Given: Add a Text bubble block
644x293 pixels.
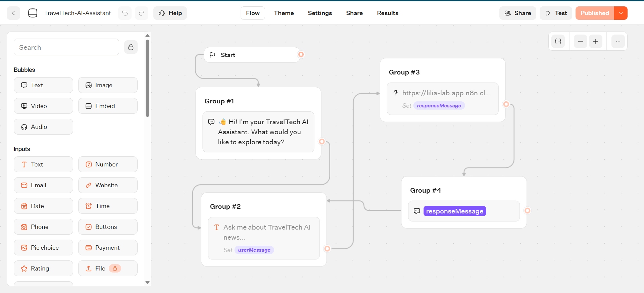Looking at the screenshot, I should 43,85.
